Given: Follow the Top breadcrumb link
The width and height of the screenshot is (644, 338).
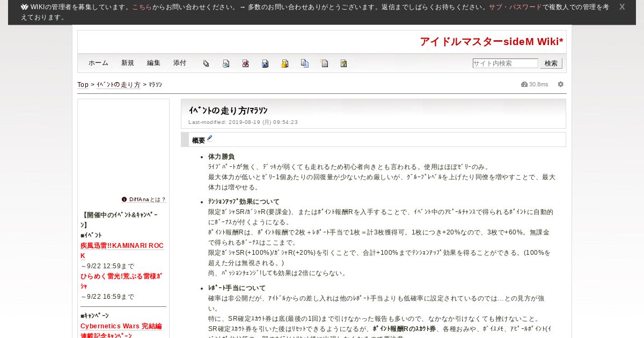Looking at the screenshot, I should coord(83,85).
